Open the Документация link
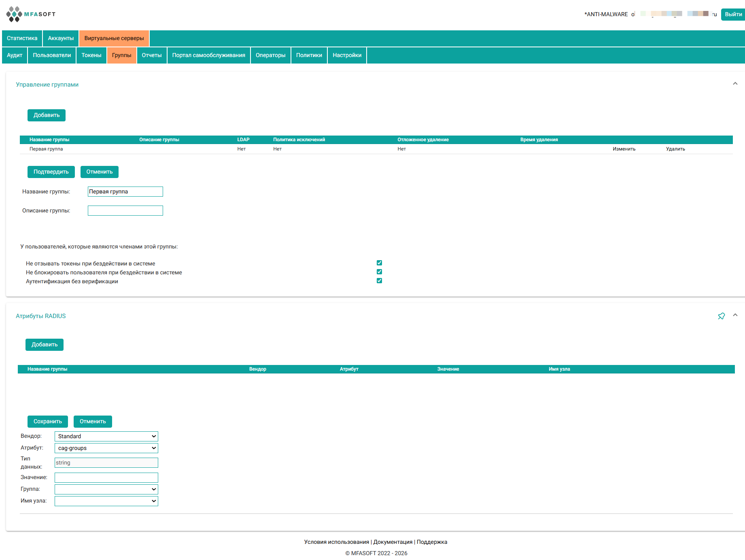Screen dimensions: 745x560 point(393,542)
